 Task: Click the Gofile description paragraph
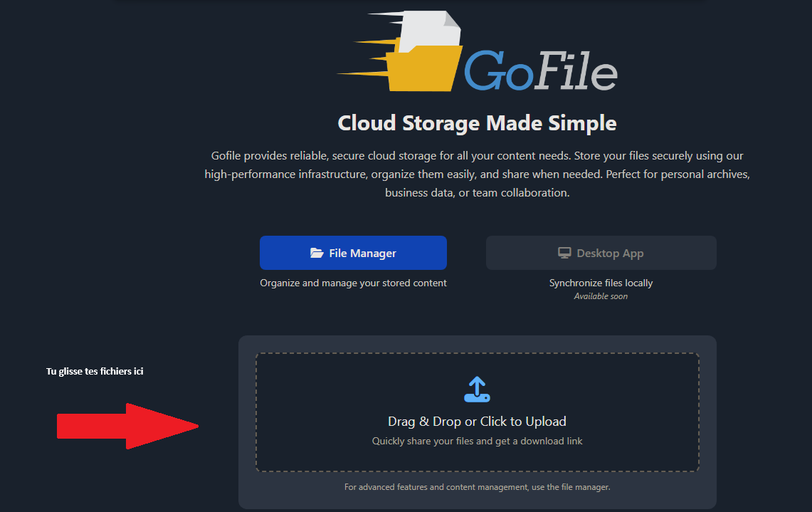477,174
